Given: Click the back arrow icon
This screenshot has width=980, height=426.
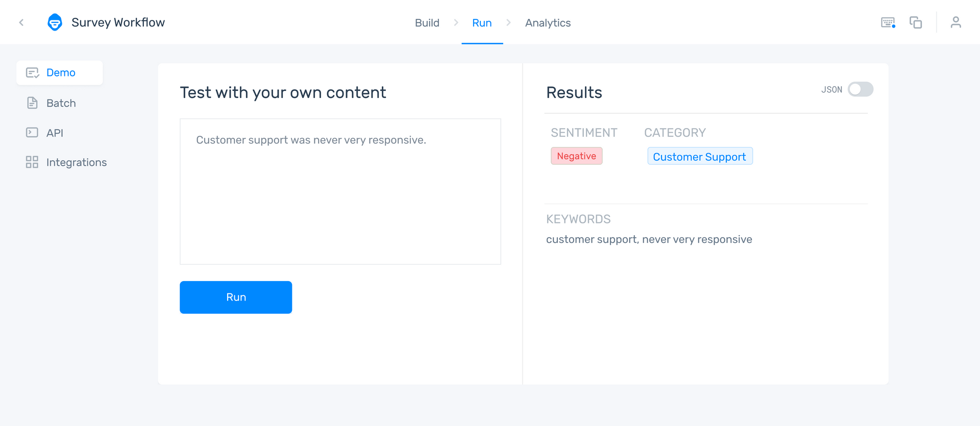Looking at the screenshot, I should [x=21, y=22].
